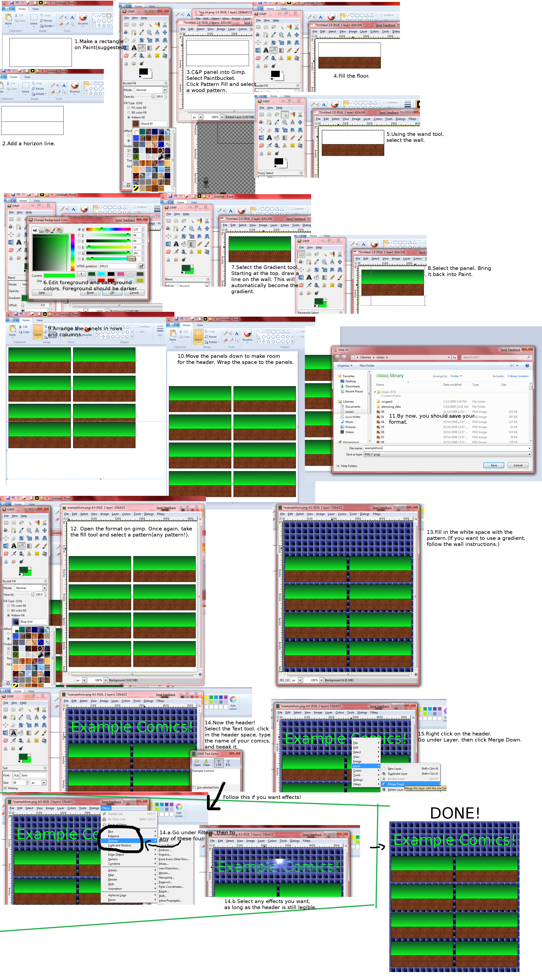Open palette tab in Change Background Color
The height and width of the screenshot is (980, 542).
(x=60, y=230)
